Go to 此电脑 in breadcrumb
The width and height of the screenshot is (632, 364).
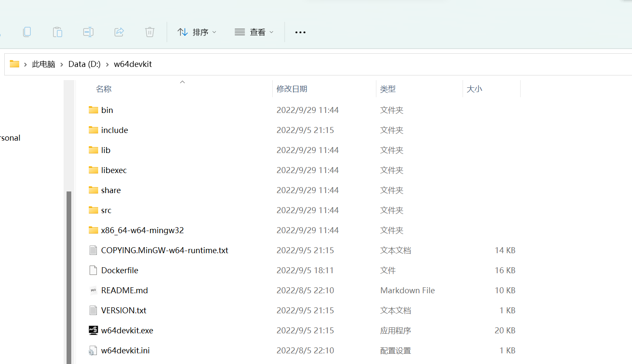point(44,64)
